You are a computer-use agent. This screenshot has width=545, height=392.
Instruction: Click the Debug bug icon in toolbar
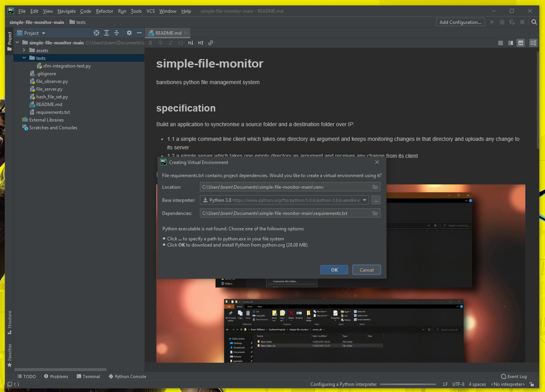[502, 22]
